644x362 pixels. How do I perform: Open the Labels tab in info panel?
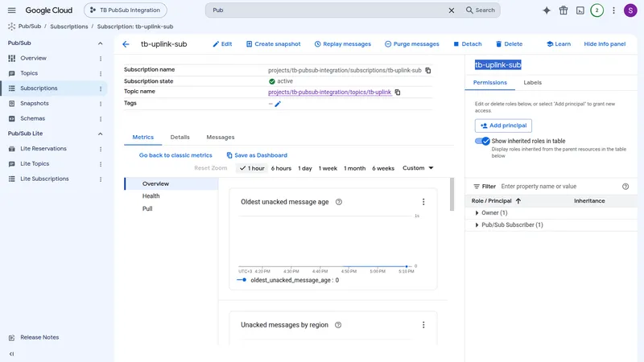[x=532, y=83]
